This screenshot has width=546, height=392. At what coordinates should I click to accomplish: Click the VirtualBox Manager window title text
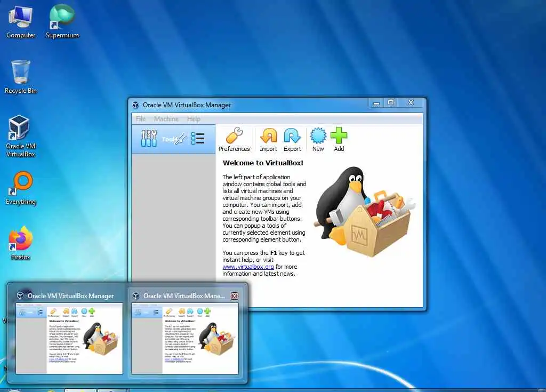tap(187, 105)
